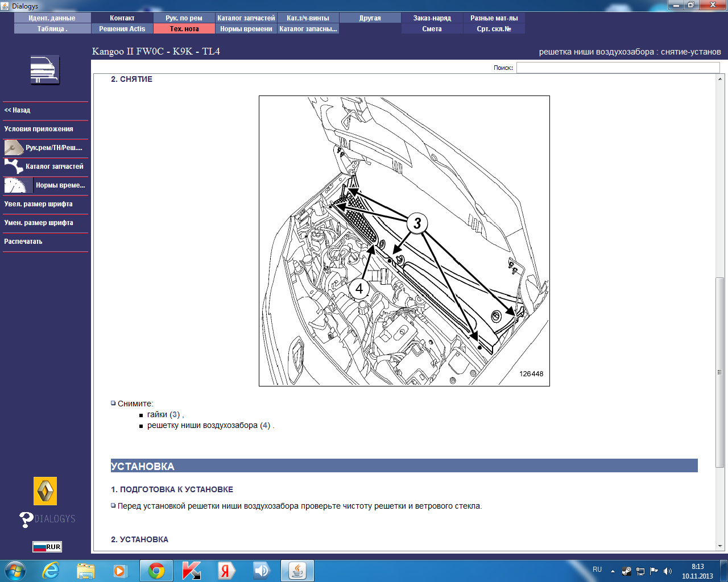Image resolution: width=728 pixels, height=582 pixels.
Task: Click the text решетку ниши воздухозабора (4)
Action: point(209,425)
